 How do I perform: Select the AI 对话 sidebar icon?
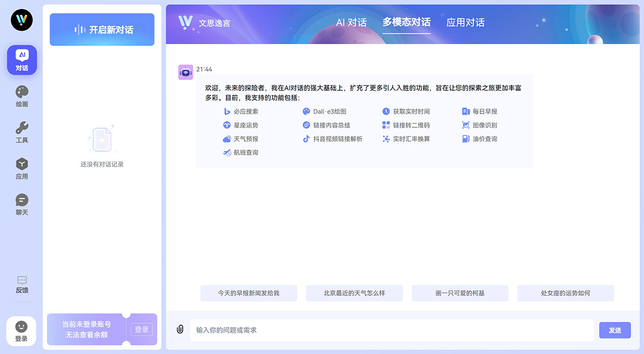[21, 60]
